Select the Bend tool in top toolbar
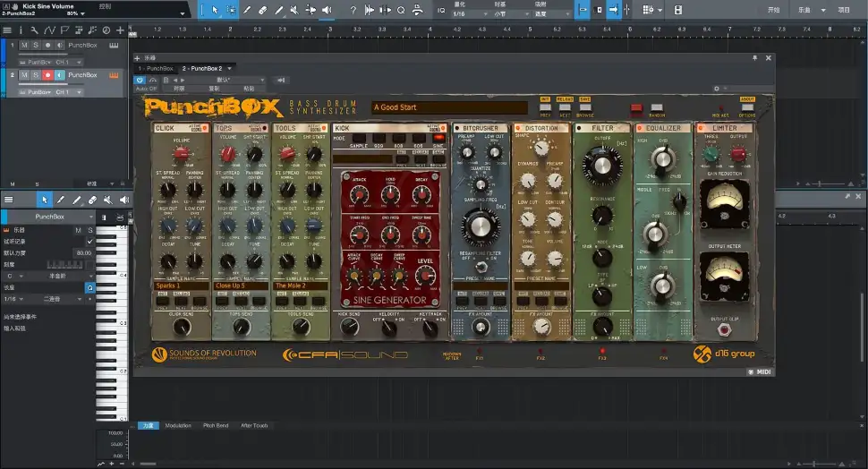The image size is (868, 469). (x=311, y=10)
